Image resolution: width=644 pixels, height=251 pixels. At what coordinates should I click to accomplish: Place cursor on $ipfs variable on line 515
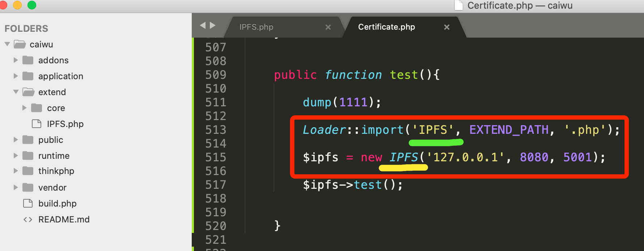(321, 157)
